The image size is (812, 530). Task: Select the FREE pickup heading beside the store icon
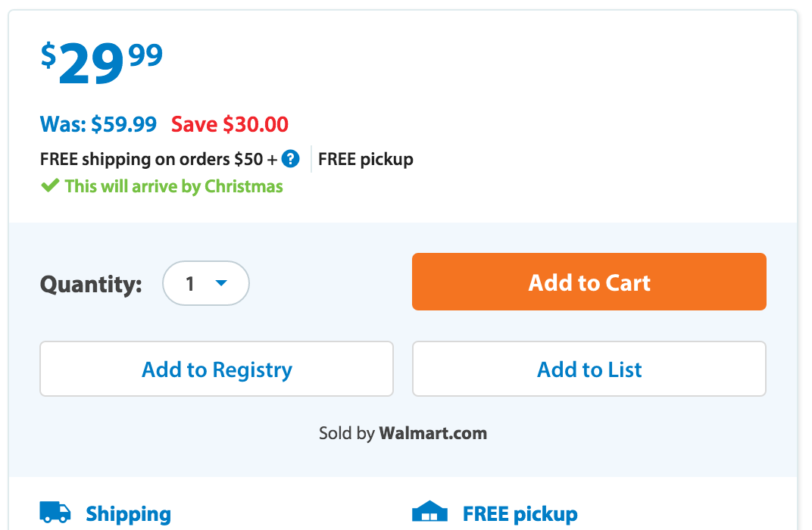click(x=520, y=514)
